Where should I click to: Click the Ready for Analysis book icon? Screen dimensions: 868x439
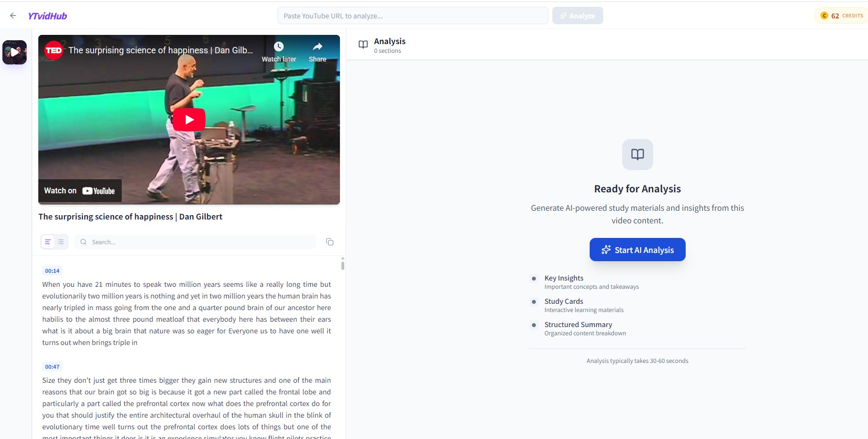click(x=638, y=155)
